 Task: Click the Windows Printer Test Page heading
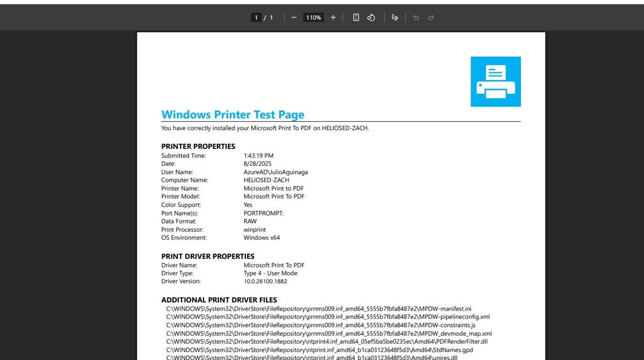pos(232,114)
